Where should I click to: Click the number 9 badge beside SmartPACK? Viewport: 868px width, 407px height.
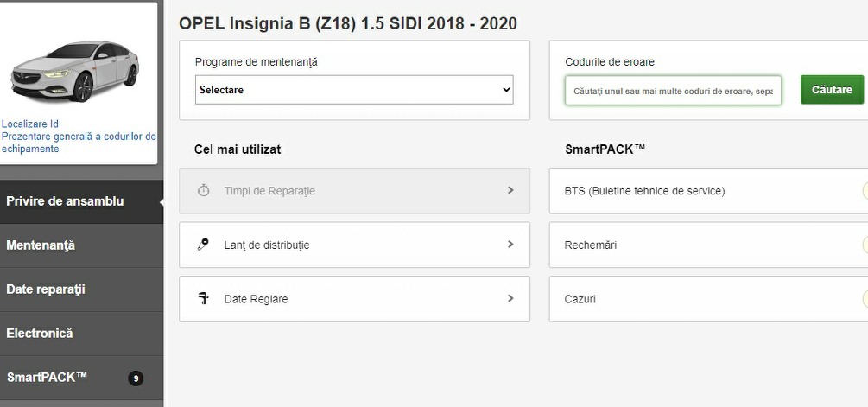(x=136, y=378)
